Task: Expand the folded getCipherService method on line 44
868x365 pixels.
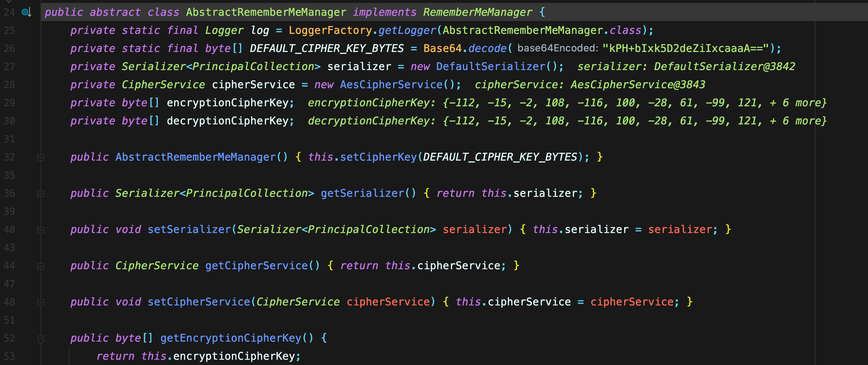Action: (41, 266)
